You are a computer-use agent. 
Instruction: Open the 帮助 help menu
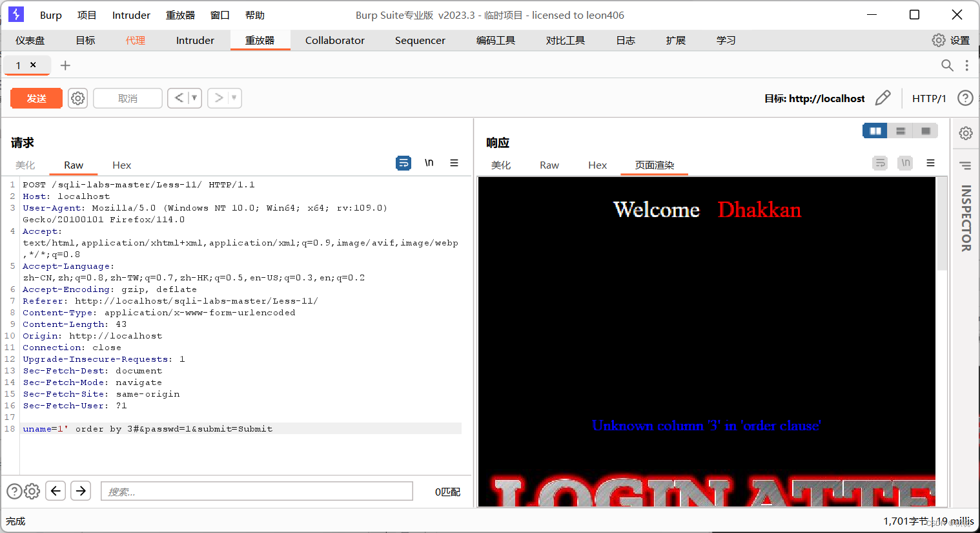255,15
